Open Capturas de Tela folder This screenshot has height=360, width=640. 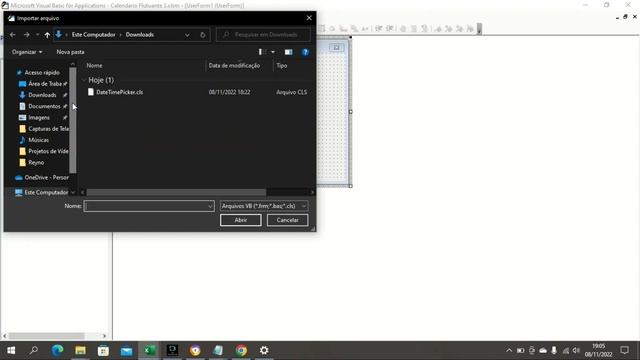(48, 129)
